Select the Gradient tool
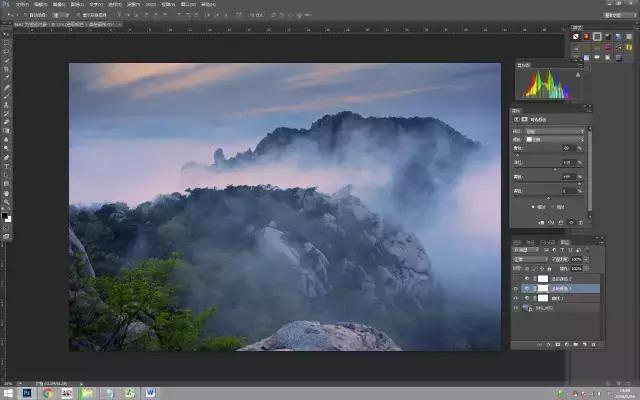 (x=6, y=131)
